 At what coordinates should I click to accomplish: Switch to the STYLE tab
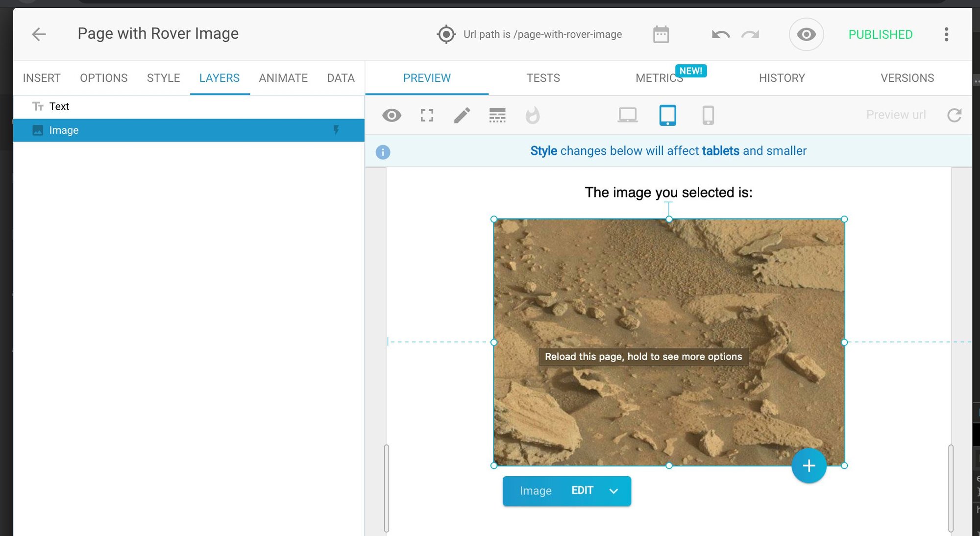[x=163, y=78]
